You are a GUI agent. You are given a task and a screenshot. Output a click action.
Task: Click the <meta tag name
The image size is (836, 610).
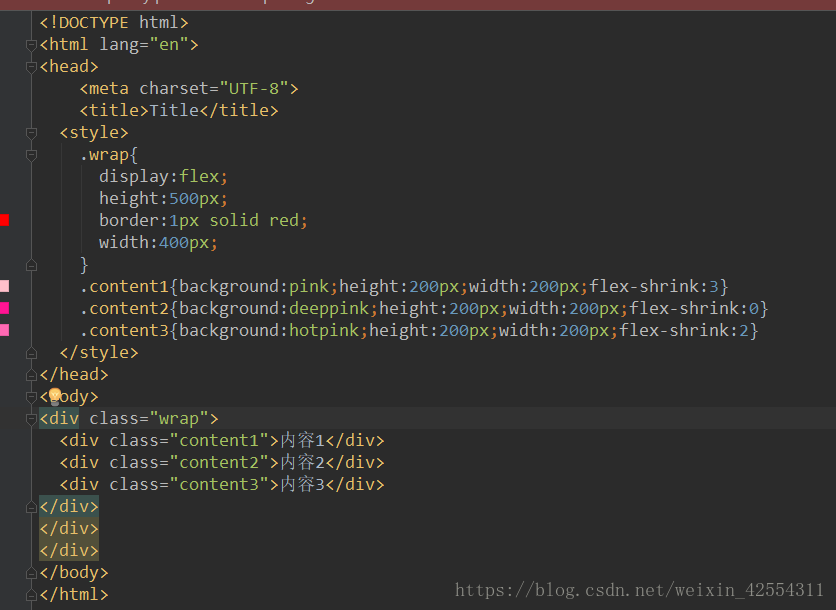coord(104,89)
